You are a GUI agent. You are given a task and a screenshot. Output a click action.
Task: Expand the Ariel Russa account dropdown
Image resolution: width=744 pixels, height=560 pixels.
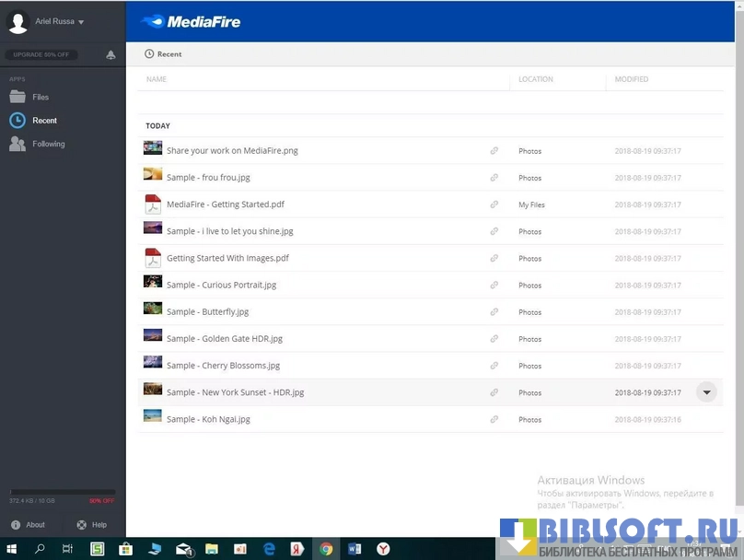point(81,22)
